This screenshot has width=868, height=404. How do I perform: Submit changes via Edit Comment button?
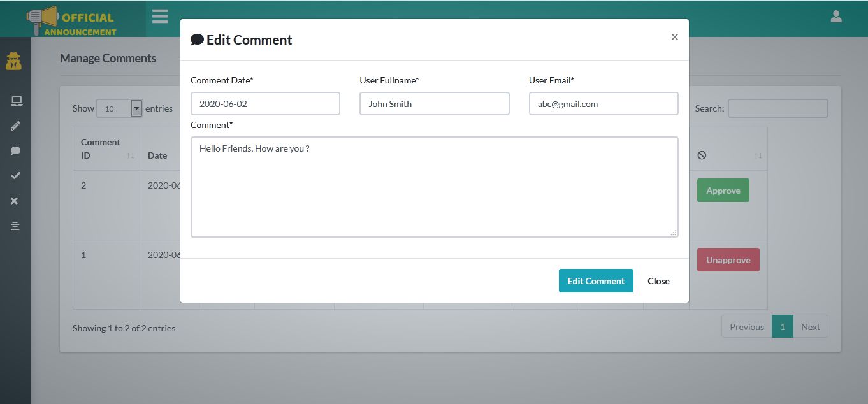(596, 280)
